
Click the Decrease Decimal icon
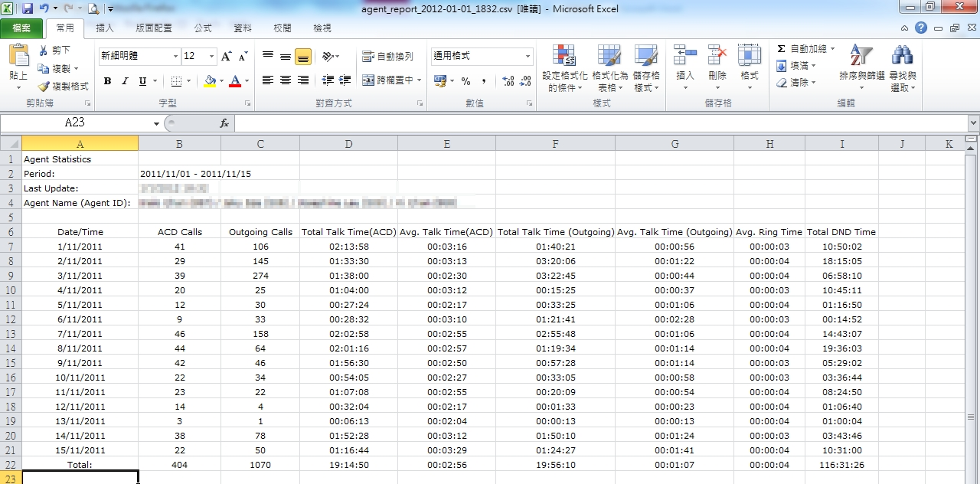point(526,80)
